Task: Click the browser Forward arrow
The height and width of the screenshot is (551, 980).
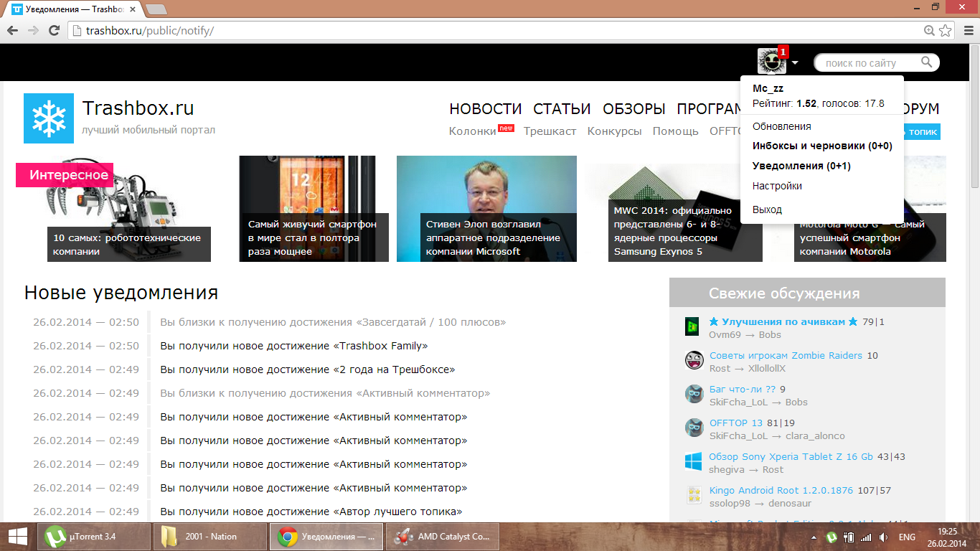Action: 33,30
